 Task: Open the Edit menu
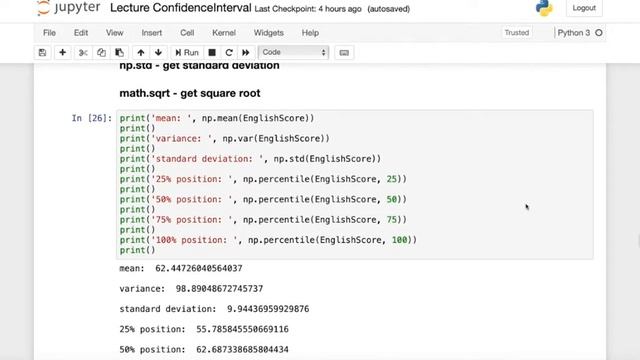tap(81, 33)
